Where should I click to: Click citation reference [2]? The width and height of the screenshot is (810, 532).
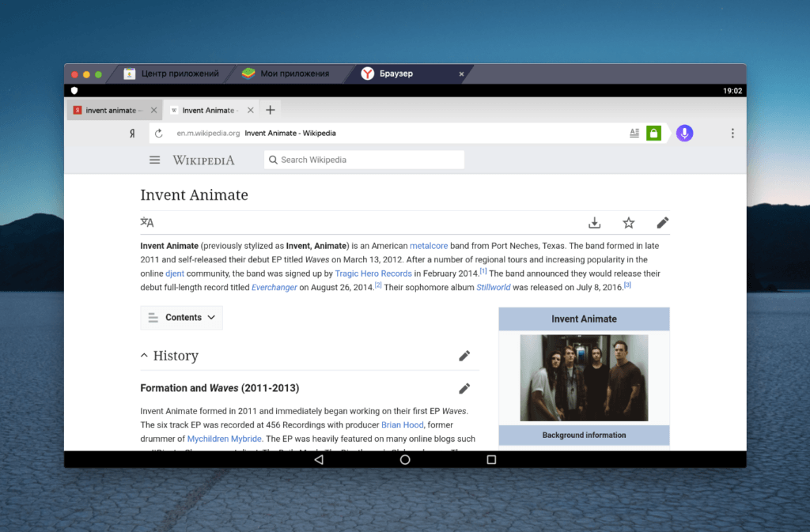(x=378, y=285)
